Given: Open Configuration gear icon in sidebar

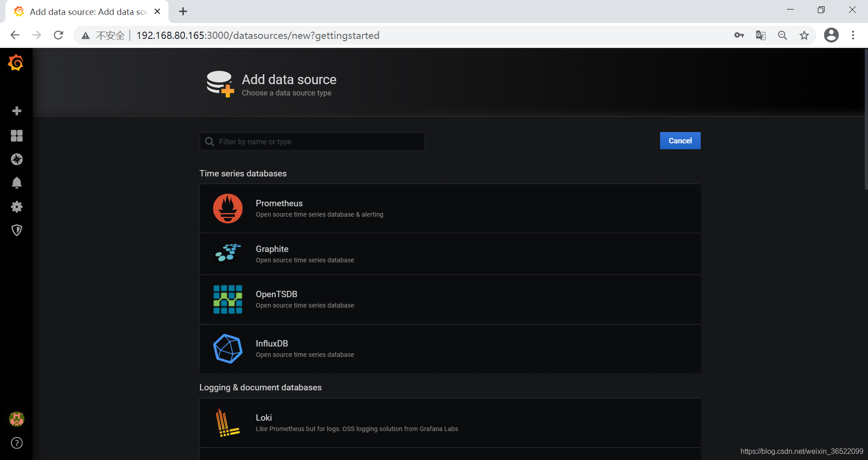Looking at the screenshot, I should pyautogui.click(x=17, y=207).
